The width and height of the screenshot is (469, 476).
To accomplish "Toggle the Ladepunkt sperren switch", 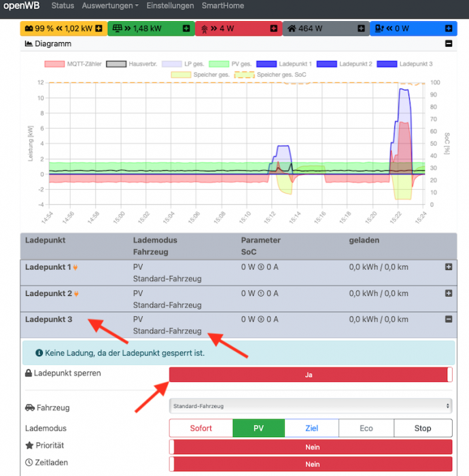I will (x=310, y=374).
